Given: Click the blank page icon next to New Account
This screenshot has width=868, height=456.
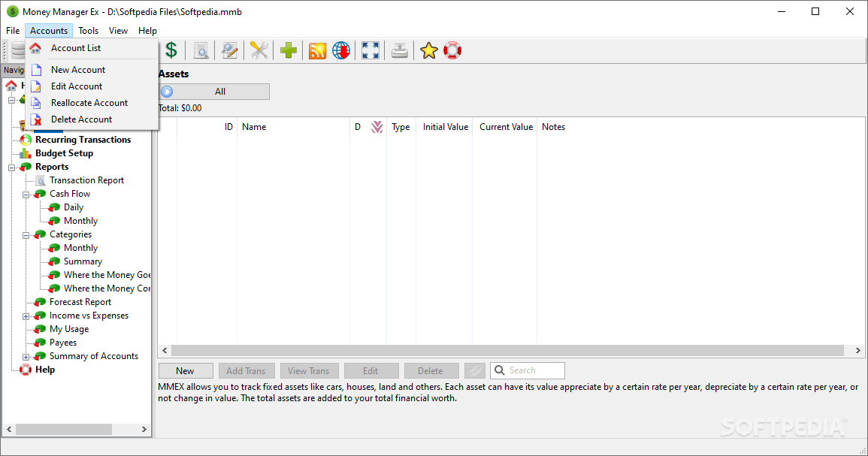Looking at the screenshot, I should [36, 70].
